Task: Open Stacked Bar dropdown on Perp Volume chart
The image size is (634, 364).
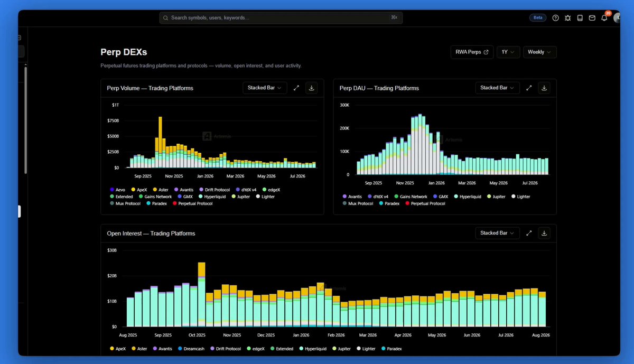Action: [265, 88]
